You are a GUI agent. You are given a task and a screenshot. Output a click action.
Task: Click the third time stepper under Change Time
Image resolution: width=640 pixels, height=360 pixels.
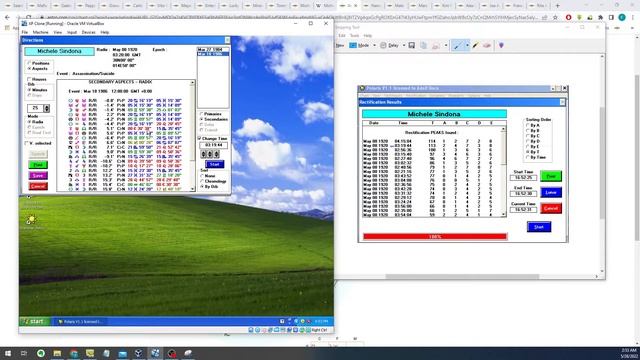[x=217, y=154]
